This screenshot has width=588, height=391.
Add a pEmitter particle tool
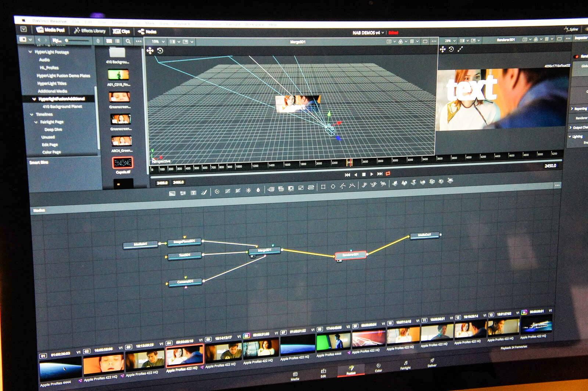(x=364, y=185)
